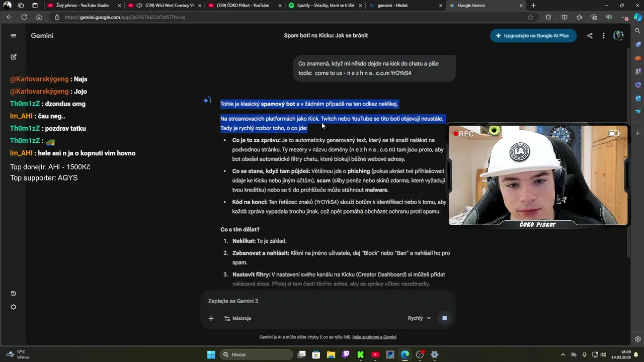This screenshot has height=362, width=644.
Task: Open the Task View icon in taskbar
Action: [x=301, y=354]
